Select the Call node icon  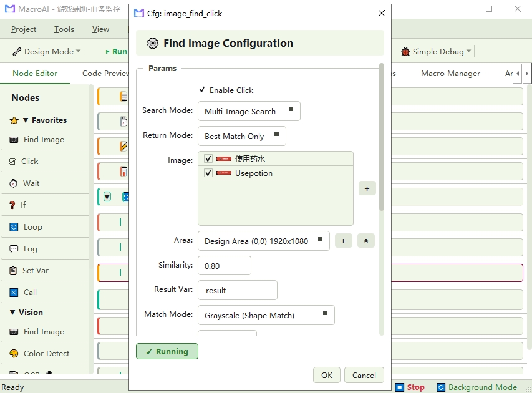tap(14, 292)
